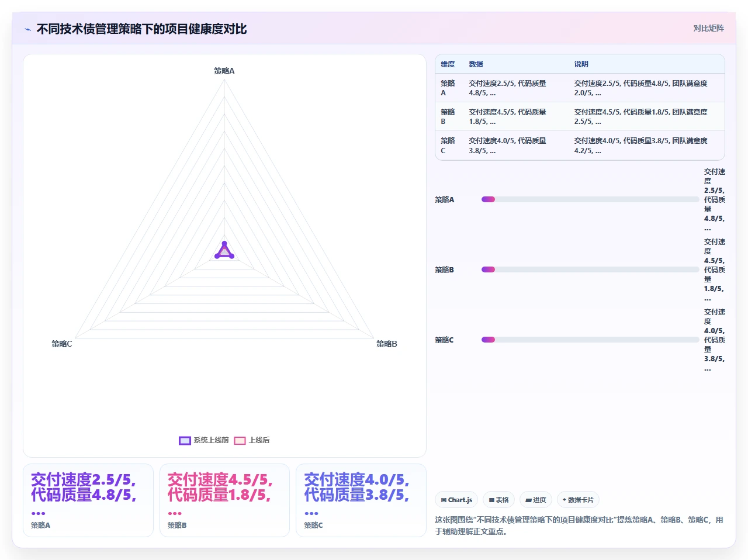Click the 策略B progress bar
The height and width of the screenshot is (560, 748).
click(x=590, y=269)
